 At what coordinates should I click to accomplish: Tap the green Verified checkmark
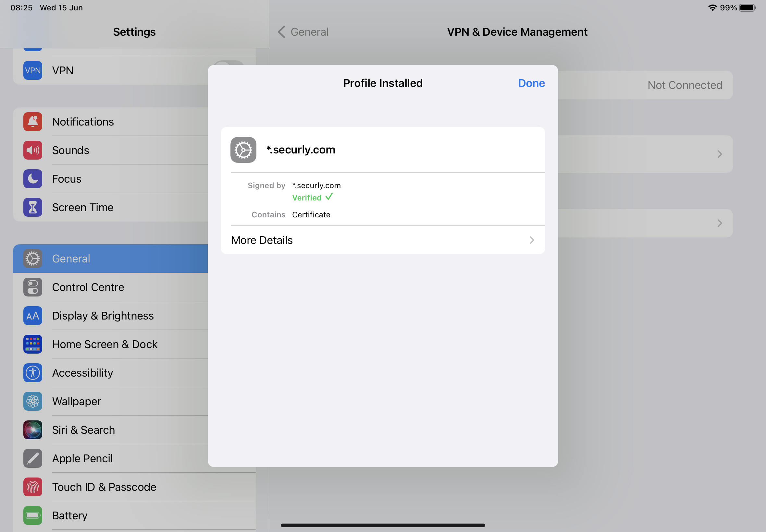329,197
